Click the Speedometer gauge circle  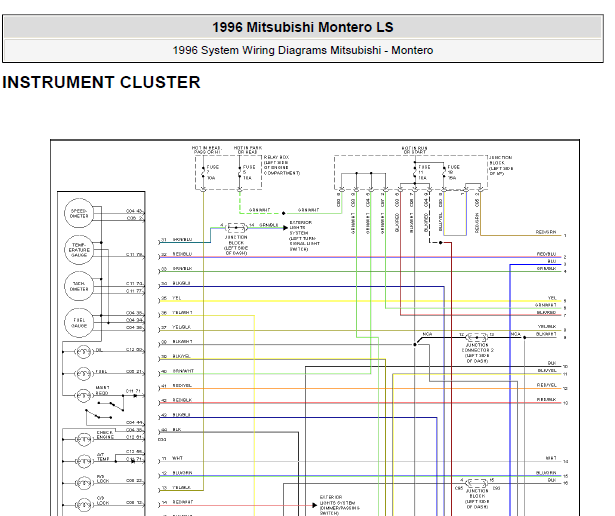(x=79, y=213)
